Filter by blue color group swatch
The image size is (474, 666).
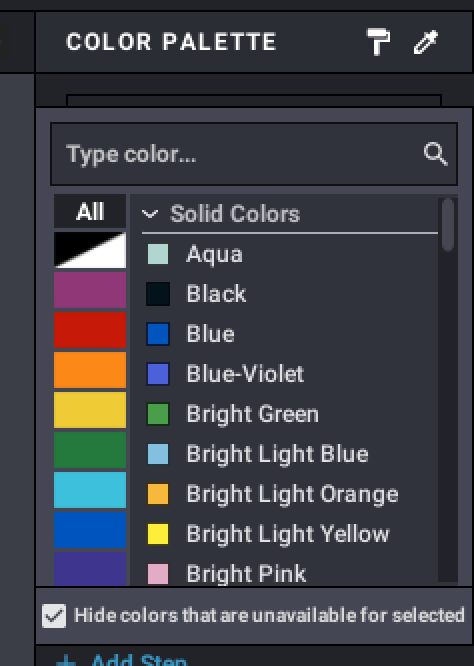point(90,530)
